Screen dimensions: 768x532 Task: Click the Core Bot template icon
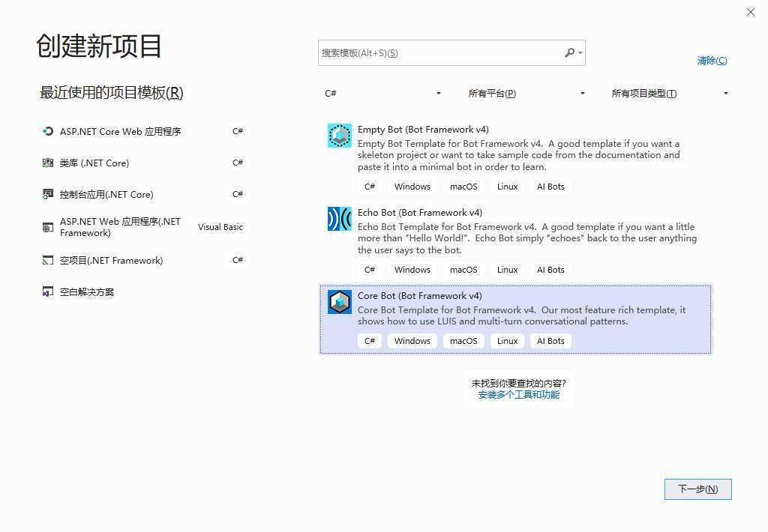[340, 302]
